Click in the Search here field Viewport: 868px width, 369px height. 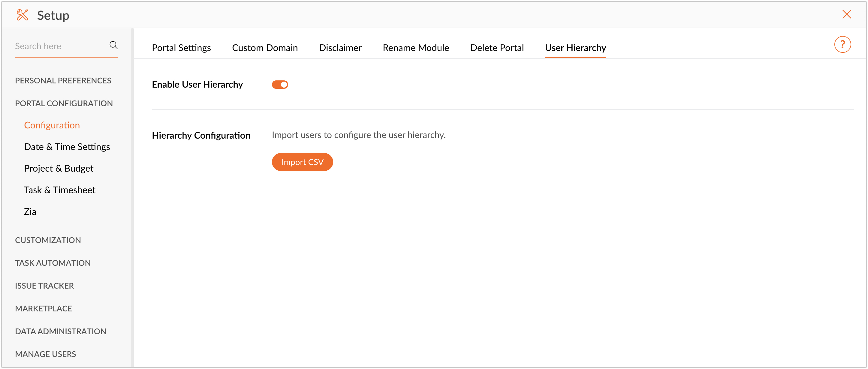pyautogui.click(x=59, y=46)
